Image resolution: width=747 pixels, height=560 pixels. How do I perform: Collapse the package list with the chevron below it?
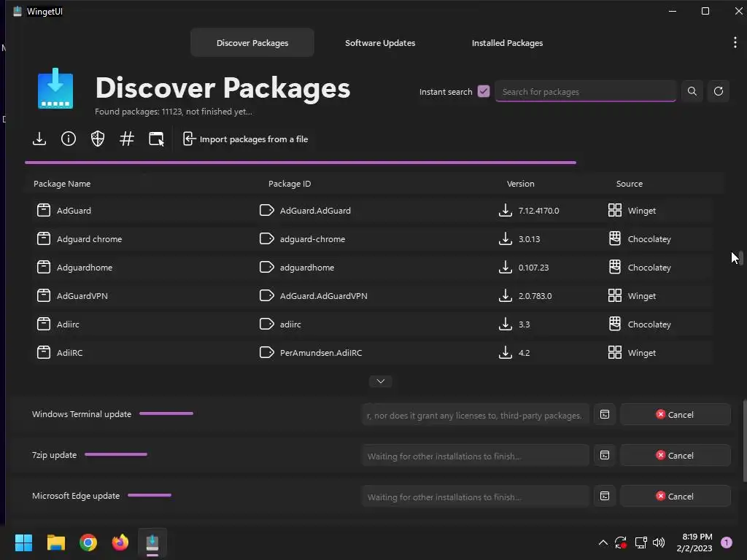[381, 381]
